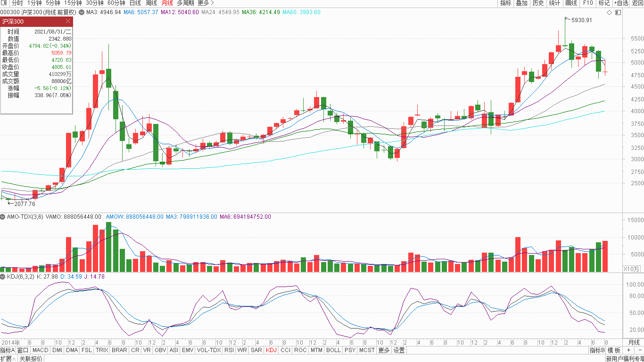Open the MA indicator dropdown circle
Image resolution: width=644 pixels, height=362 pixels.
click(x=82, y=12)
